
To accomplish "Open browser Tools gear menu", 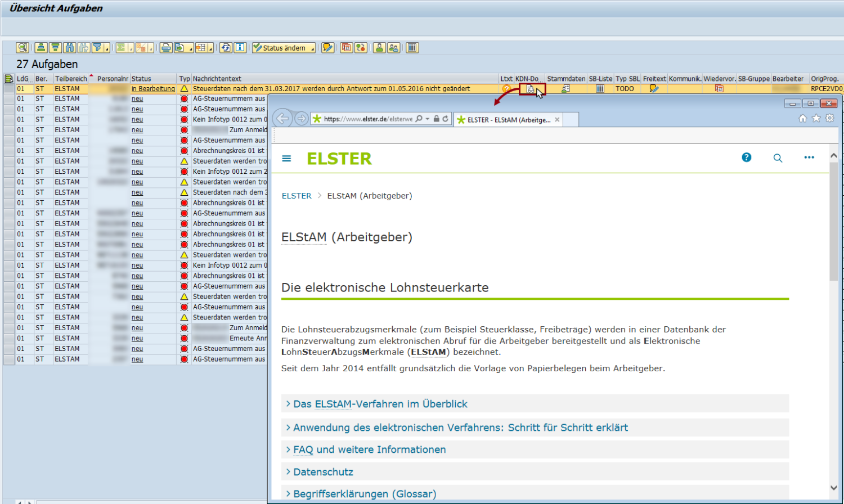I will tap(829, 118).
